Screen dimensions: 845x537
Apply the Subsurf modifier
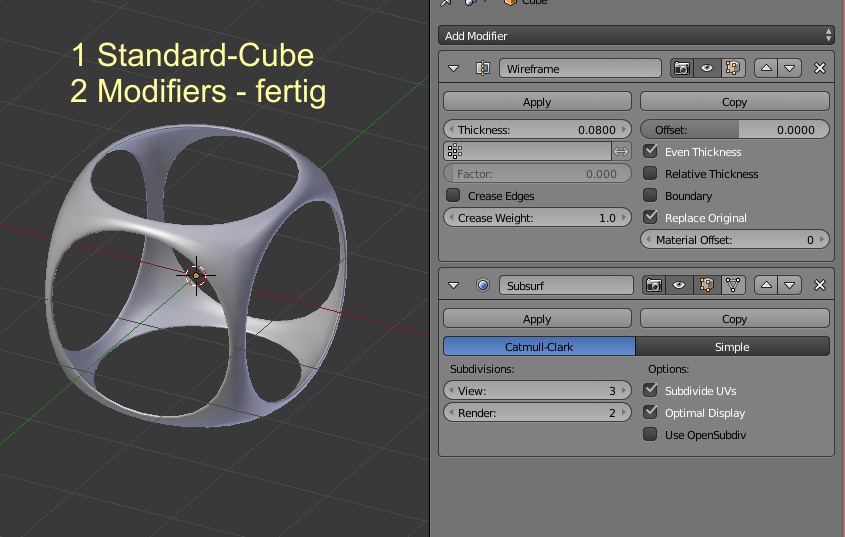tap(537, 319)
